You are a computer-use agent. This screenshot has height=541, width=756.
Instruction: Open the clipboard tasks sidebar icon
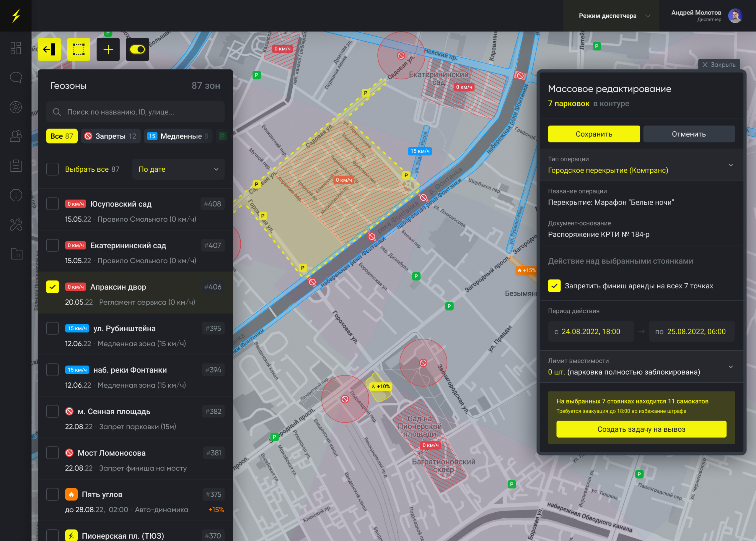click(x=16, y=165)
